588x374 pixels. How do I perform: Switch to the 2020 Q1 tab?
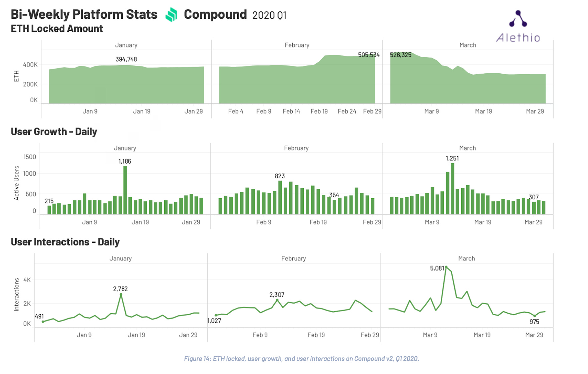tap(270, 15)
